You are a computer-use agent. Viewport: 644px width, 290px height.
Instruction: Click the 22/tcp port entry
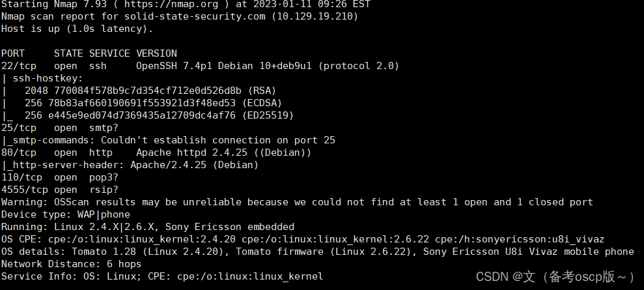pyautogui.click(x=19, y=66)
